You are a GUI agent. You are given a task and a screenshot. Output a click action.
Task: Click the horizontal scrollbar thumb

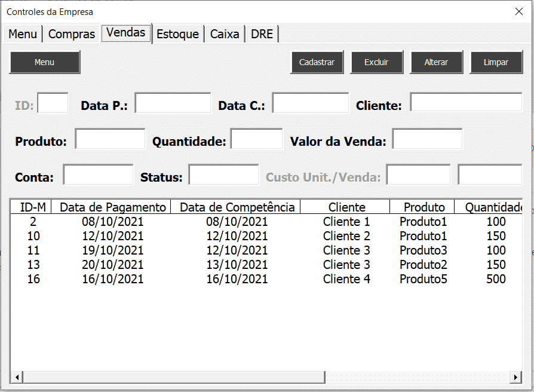click(174, 377)
